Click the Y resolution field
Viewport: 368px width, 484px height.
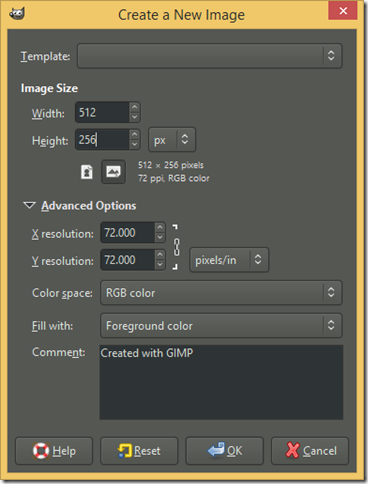(x=128, y=260)
